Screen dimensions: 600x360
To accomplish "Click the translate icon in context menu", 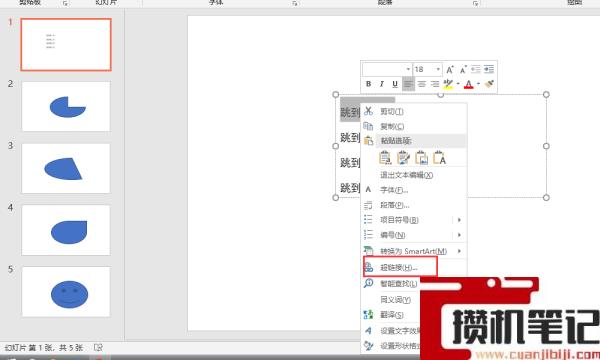I will click(x=368, y=314).
